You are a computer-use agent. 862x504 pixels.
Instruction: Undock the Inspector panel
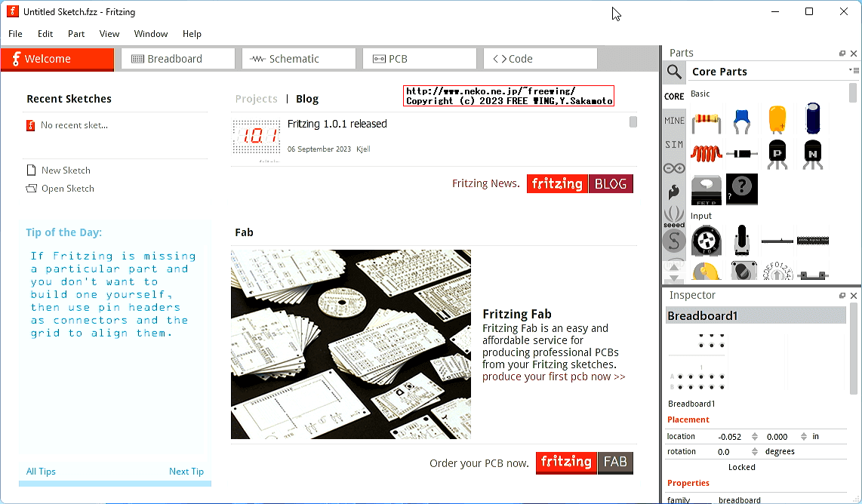[x=842, y=296]
